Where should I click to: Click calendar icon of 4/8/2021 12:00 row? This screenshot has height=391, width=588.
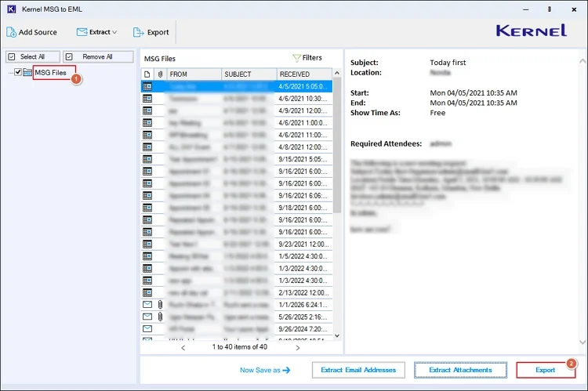(147, 147)
